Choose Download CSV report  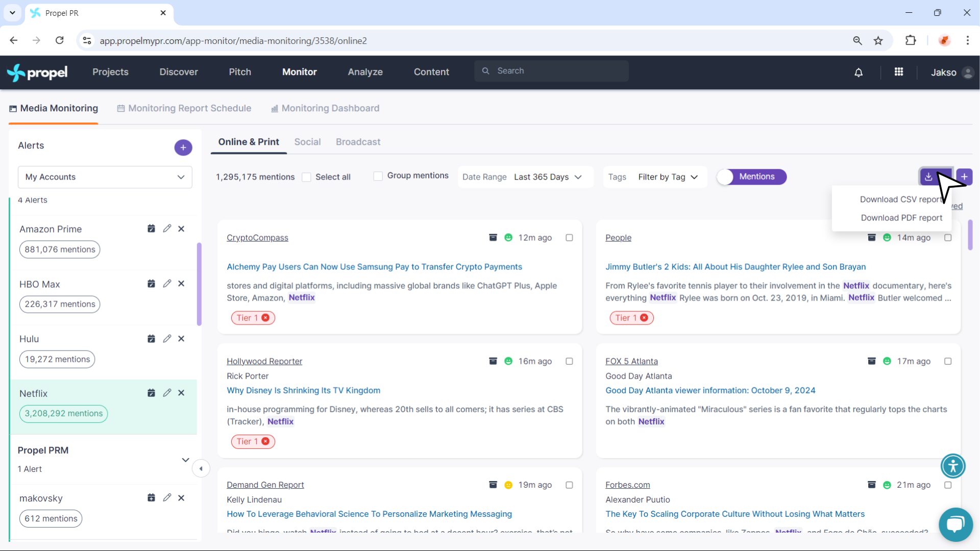[x=901, y=199]
